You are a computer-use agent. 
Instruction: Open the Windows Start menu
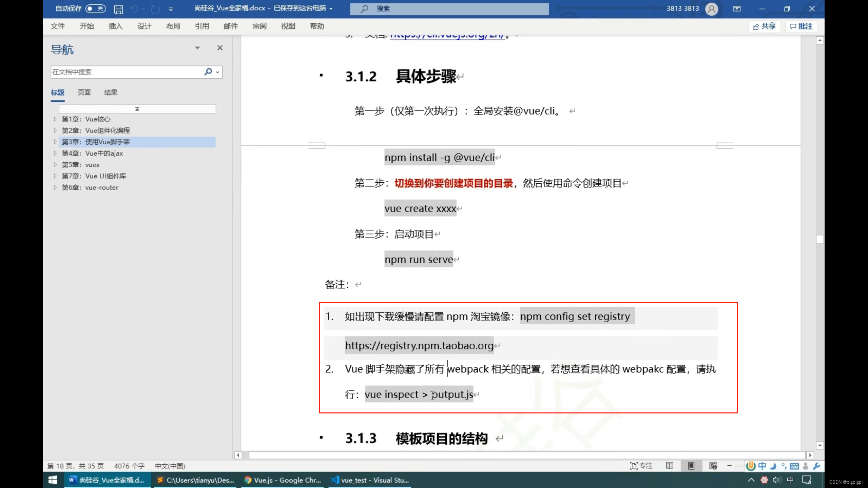[x=53, y=480]
